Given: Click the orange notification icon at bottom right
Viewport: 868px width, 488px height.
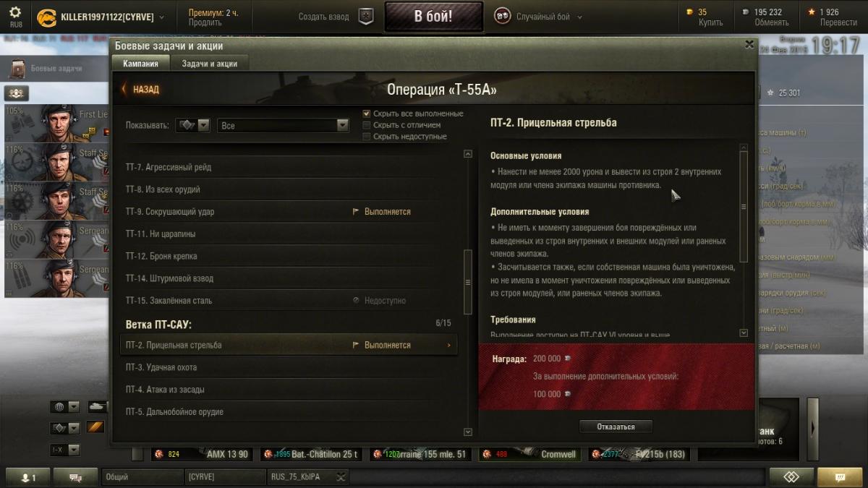Looking at the screenshot, I should [x=839, y=477].
